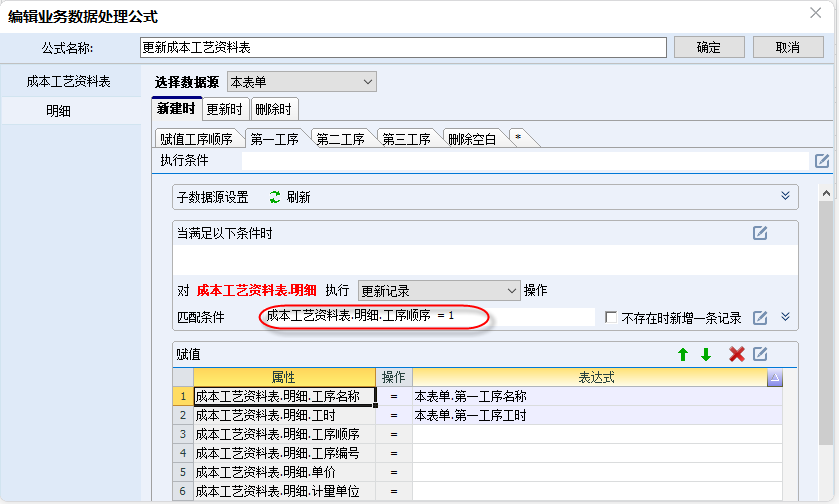
Task: Switch to the 新建时 tab
Action: click(176, 109)
